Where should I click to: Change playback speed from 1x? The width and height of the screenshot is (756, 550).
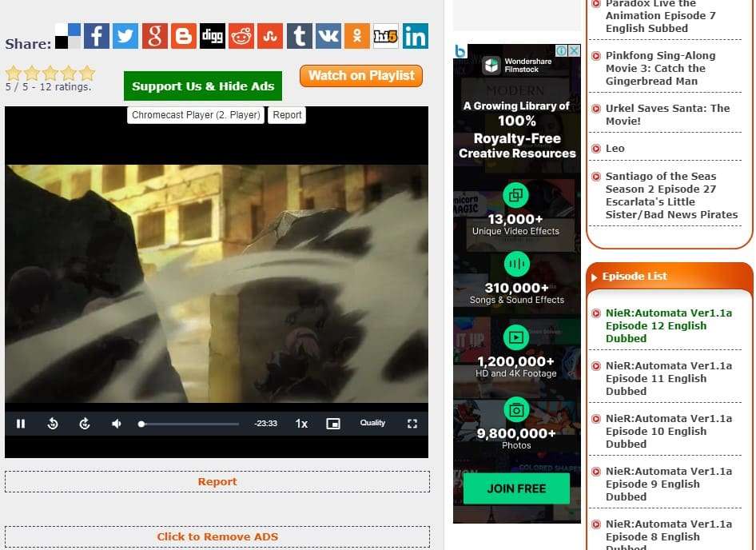pos(301,424)
